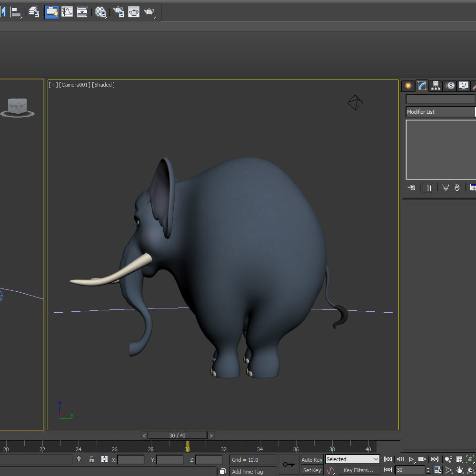476x476 pixels.
Task: Open Key Filters dialog
Action: [358, 470]
